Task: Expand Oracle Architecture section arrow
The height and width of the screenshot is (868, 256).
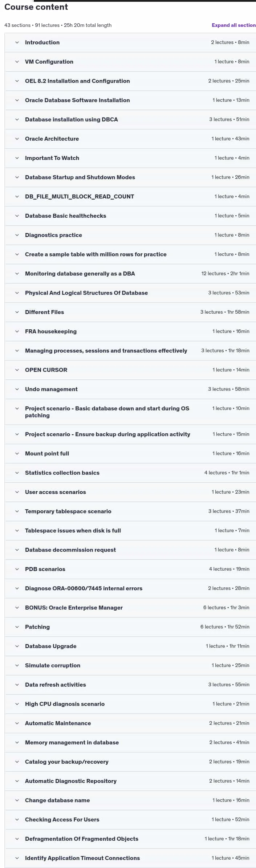Action: click(x=17, y=139)
